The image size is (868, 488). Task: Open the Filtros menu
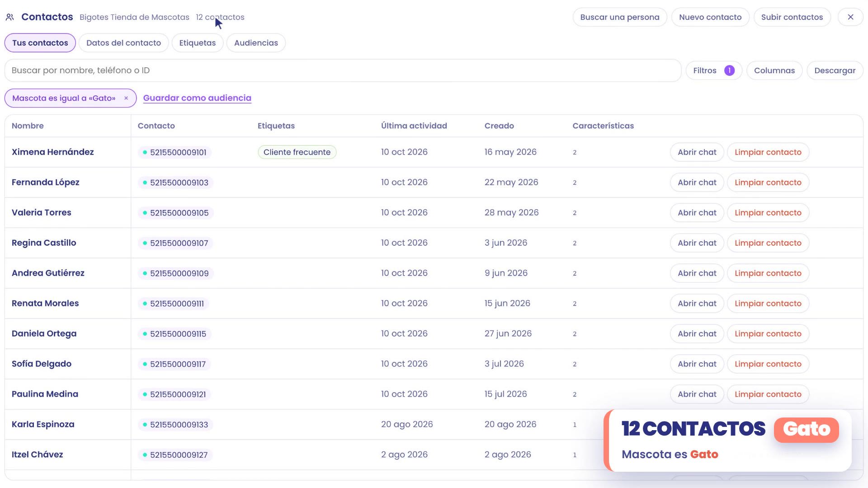coord(714,70)
